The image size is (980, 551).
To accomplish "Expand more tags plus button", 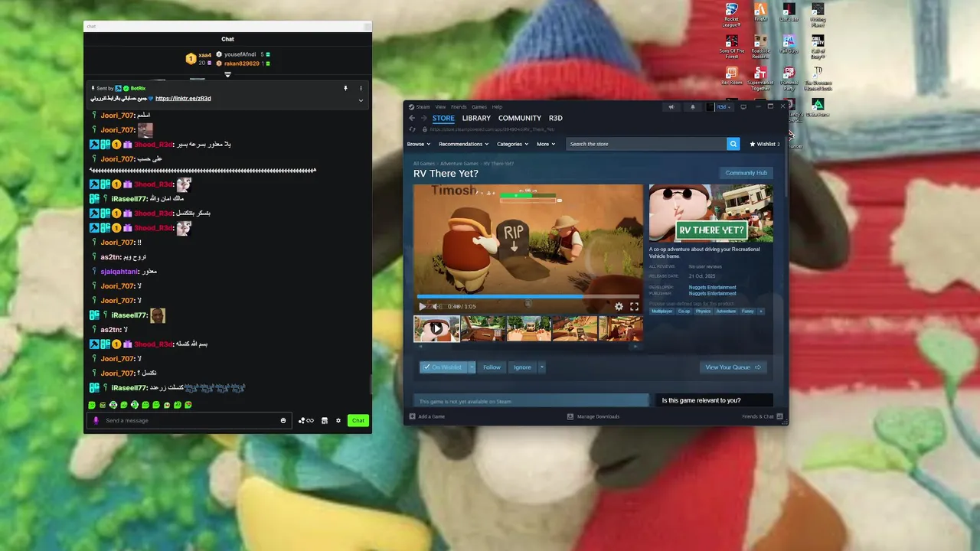I will [760, 311].
